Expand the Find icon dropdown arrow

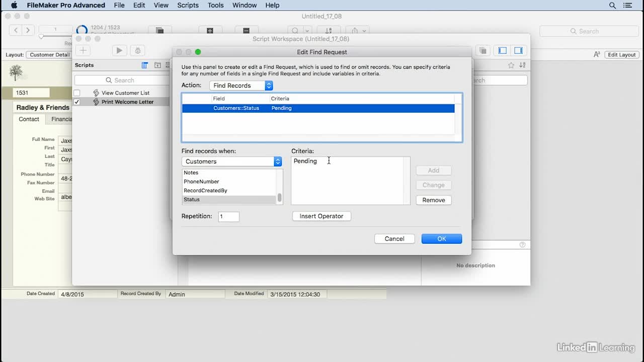click(307, 31)
